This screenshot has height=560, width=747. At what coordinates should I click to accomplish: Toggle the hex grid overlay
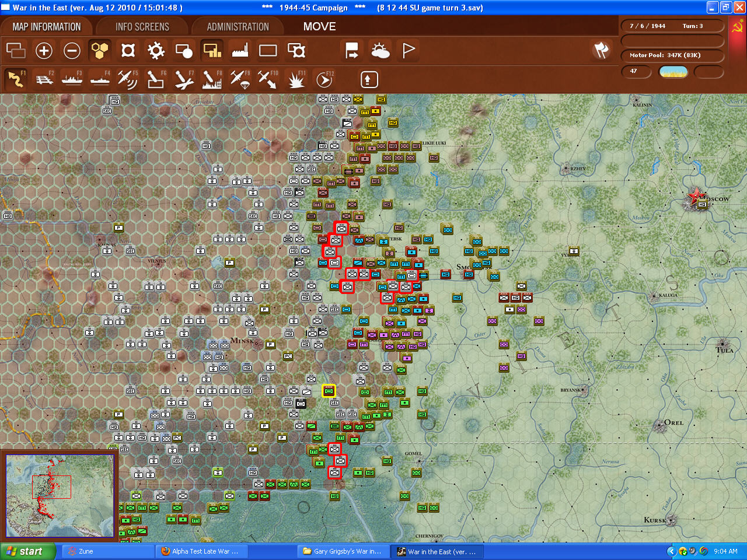[99, 51]
